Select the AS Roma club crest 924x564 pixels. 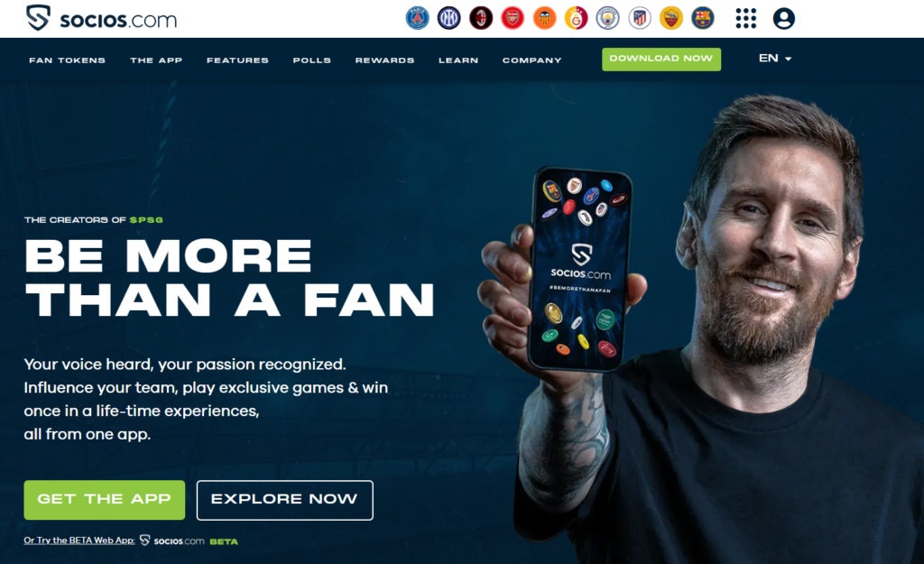(x=671, y=18)
